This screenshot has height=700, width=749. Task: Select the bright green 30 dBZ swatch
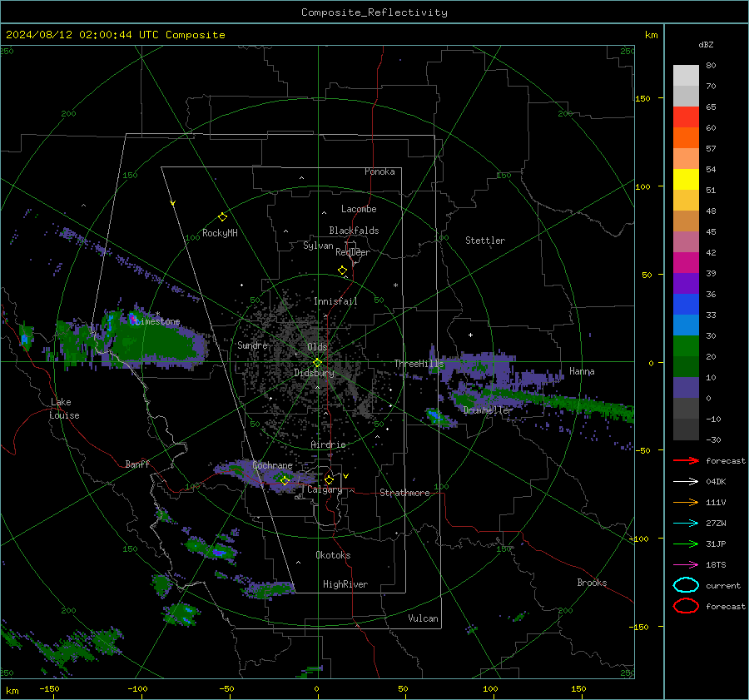(686, 345)
